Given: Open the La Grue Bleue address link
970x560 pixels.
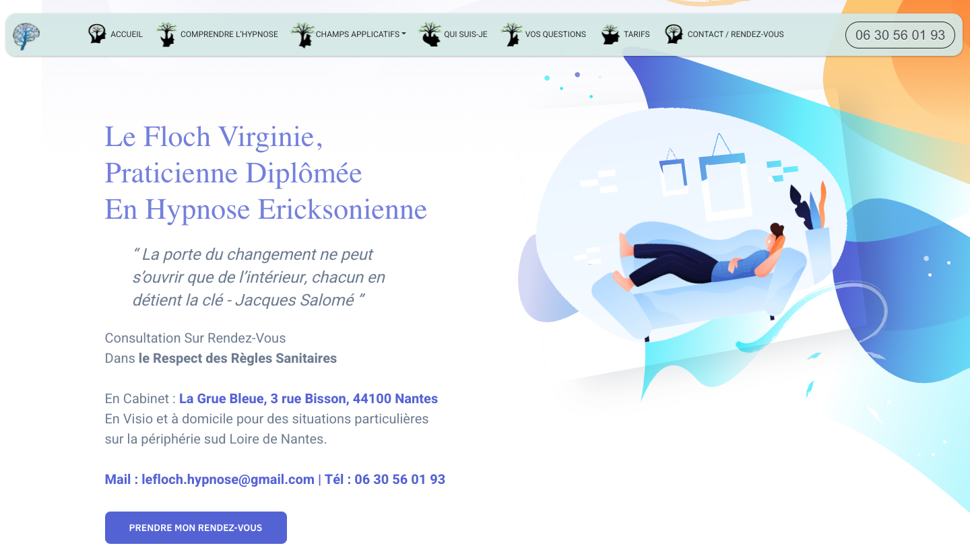Looking at the screenshot, I should pos(308,398).
